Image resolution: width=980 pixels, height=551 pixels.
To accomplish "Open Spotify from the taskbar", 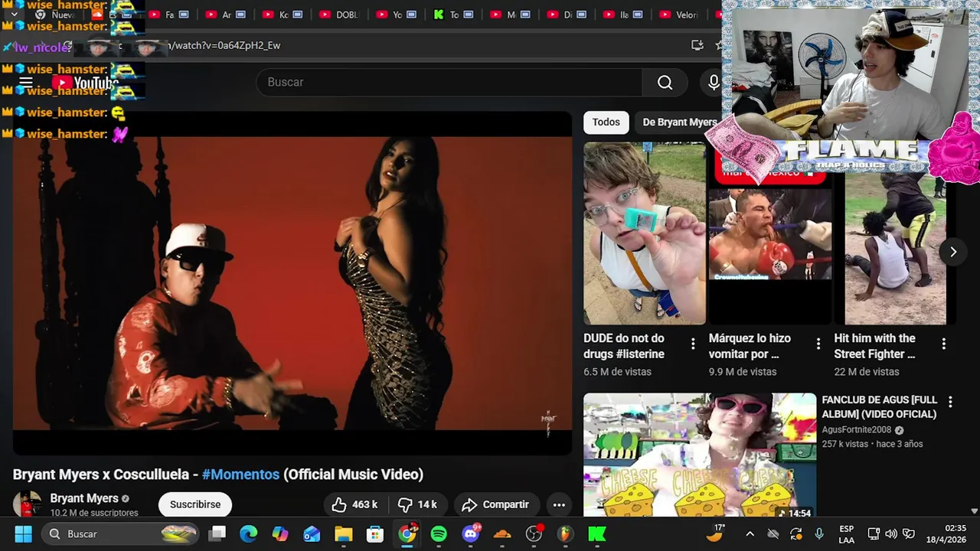I will 439,533.
